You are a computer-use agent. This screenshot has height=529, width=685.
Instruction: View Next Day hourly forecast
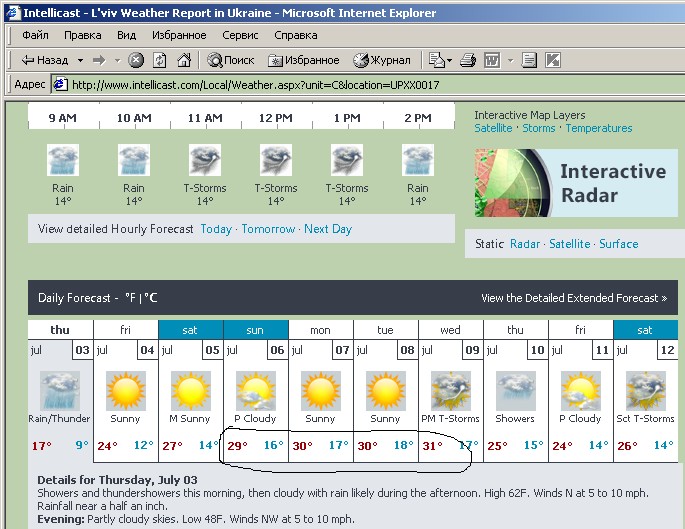[x=328, y=229]
